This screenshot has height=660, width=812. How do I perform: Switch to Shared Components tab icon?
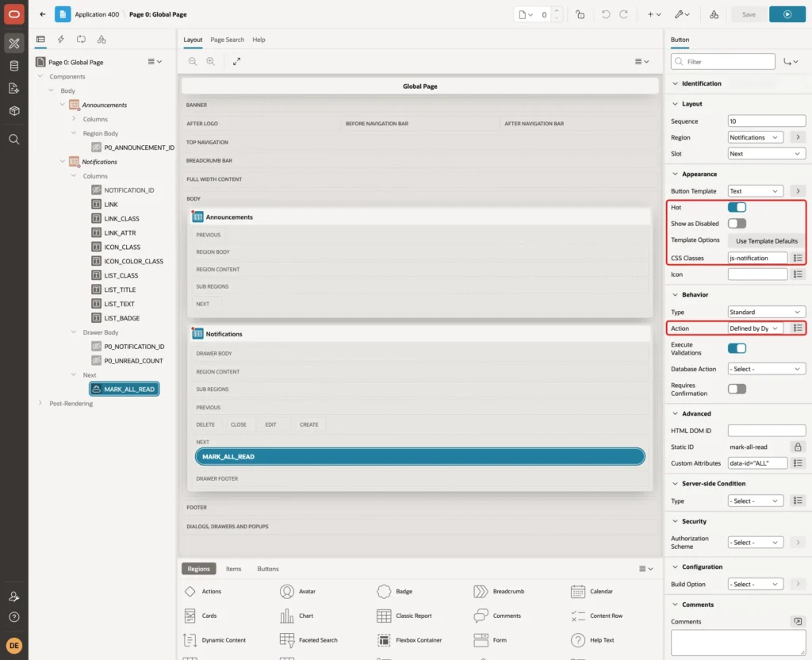[101, 40]
